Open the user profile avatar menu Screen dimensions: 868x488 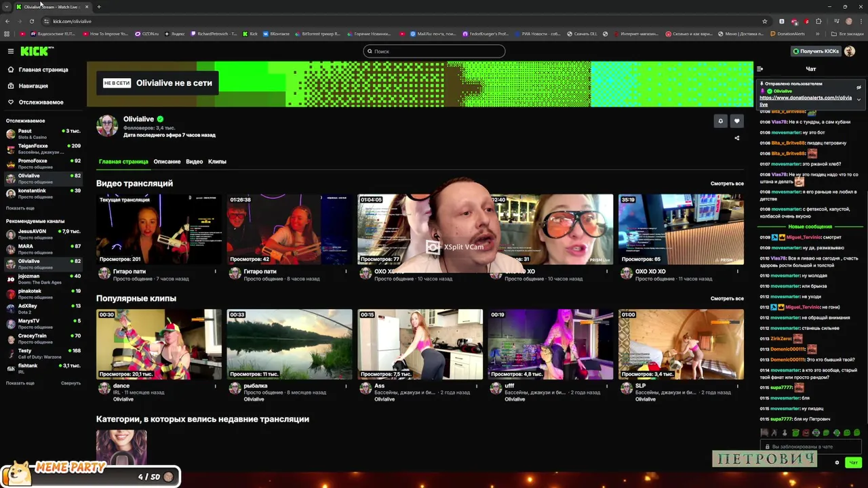click(x=850, y=51)
